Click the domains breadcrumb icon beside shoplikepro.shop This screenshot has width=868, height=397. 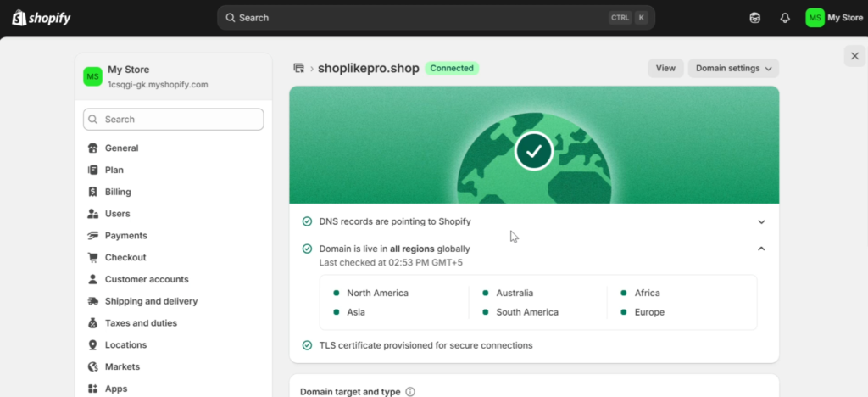[x=299, y=68]
